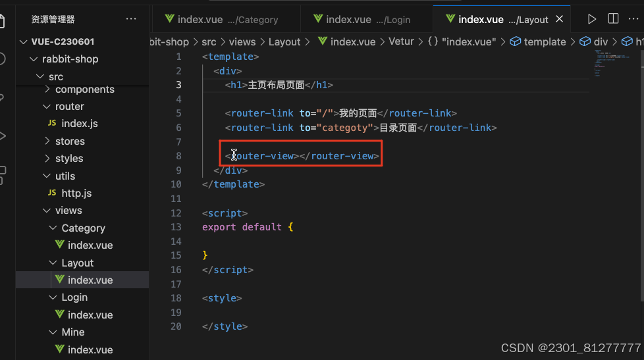Open index.vue under Layout folder
The image size is (644, 360).
(90, 280)
